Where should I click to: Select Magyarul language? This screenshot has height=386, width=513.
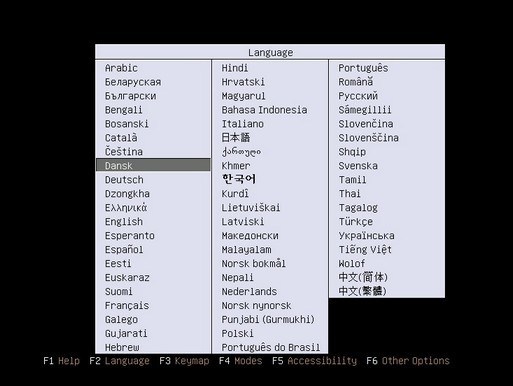243,96
